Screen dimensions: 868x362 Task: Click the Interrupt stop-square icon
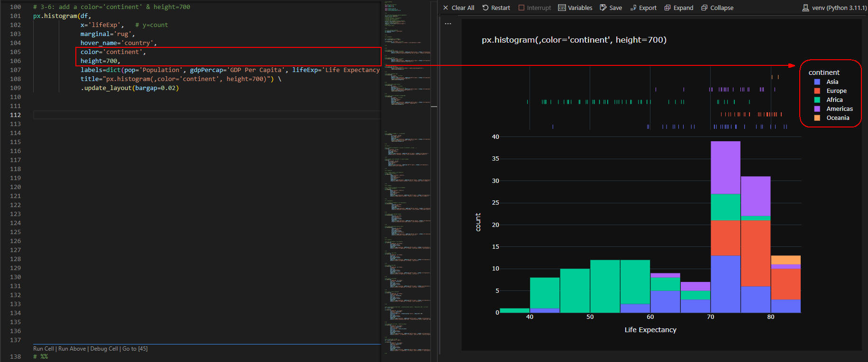pos(521,8)
